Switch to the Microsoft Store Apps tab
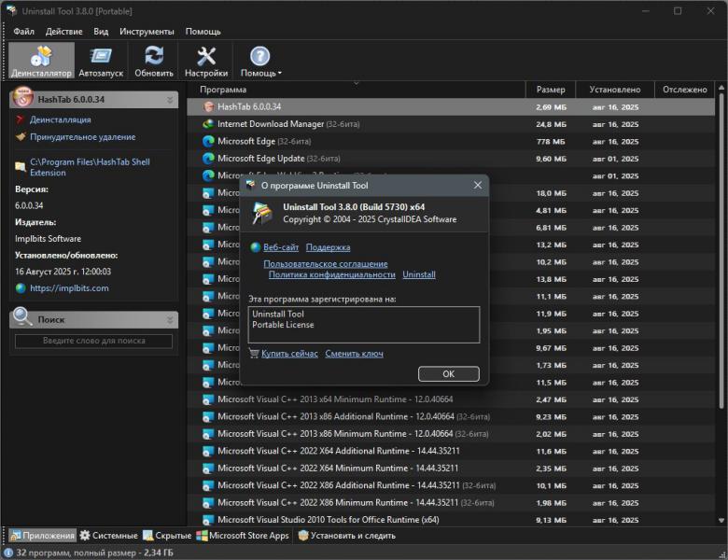The image size is (728, 560). (x=243, y=536)
